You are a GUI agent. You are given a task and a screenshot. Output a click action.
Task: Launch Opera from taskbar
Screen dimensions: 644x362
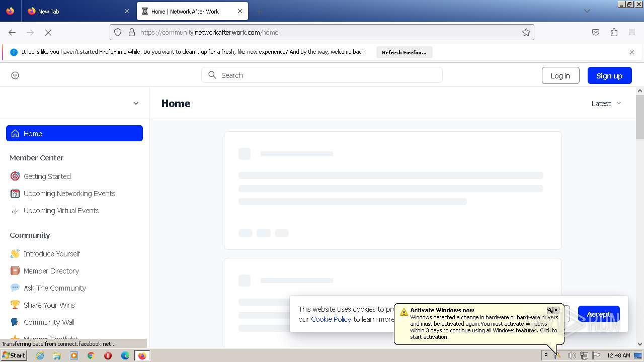coord(108,355)
